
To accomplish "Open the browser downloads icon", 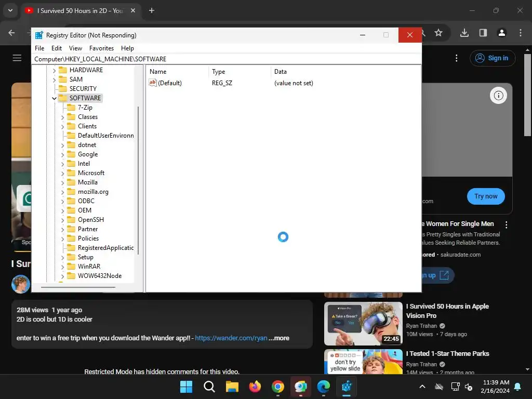I will 464,33.
